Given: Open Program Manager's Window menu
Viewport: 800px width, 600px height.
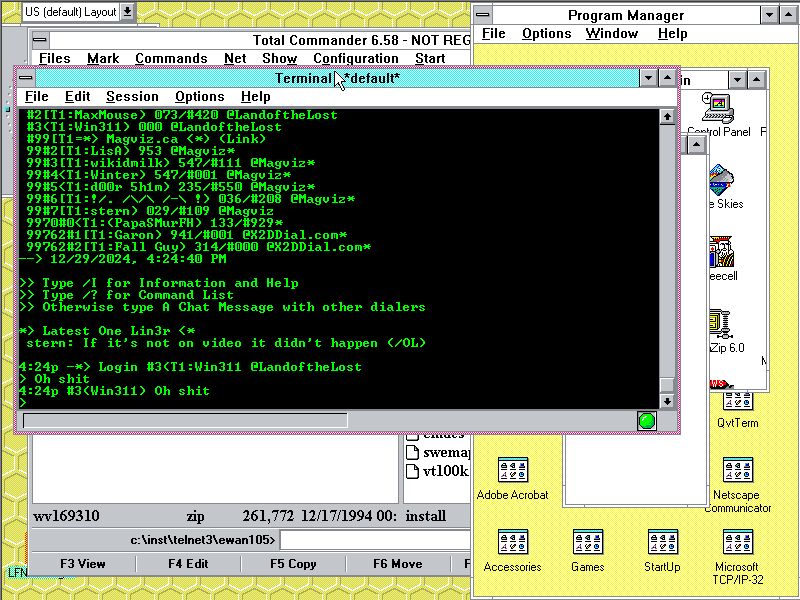Looking at the screenshot, I should [611, 33].
